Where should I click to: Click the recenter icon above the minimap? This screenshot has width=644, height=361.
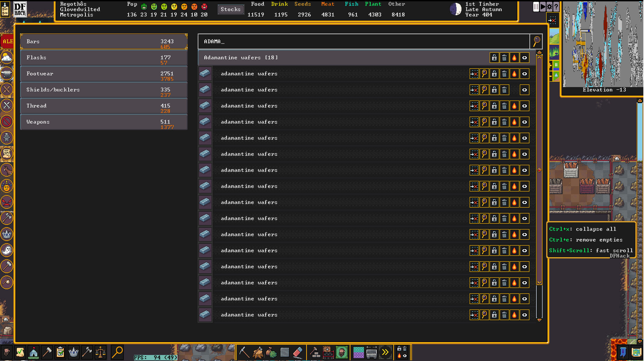tap(552, 20)
